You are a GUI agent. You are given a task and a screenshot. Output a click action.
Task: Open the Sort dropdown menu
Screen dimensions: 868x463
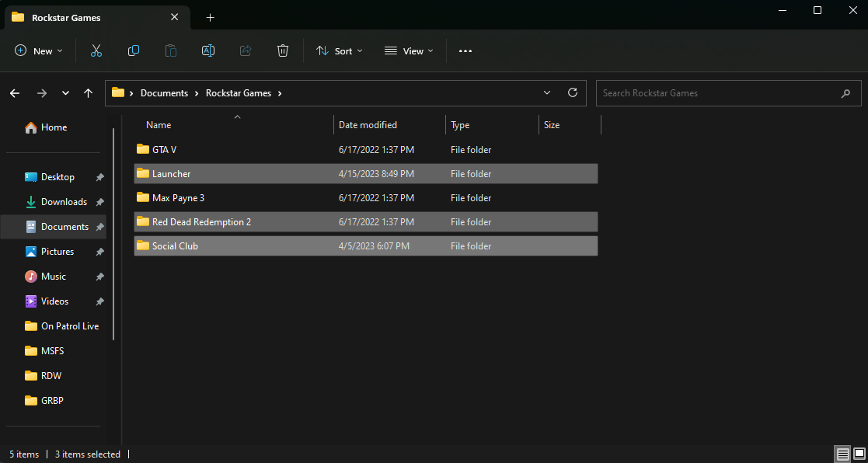(340, 51)
